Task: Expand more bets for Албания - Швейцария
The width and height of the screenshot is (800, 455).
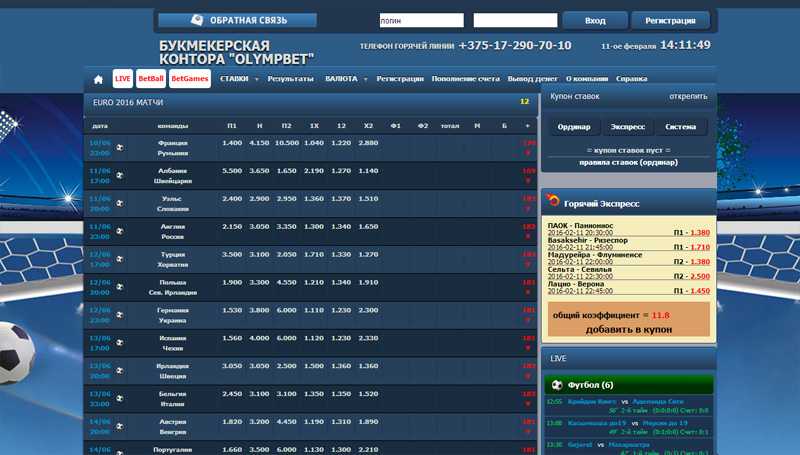Action: (528, 175)
